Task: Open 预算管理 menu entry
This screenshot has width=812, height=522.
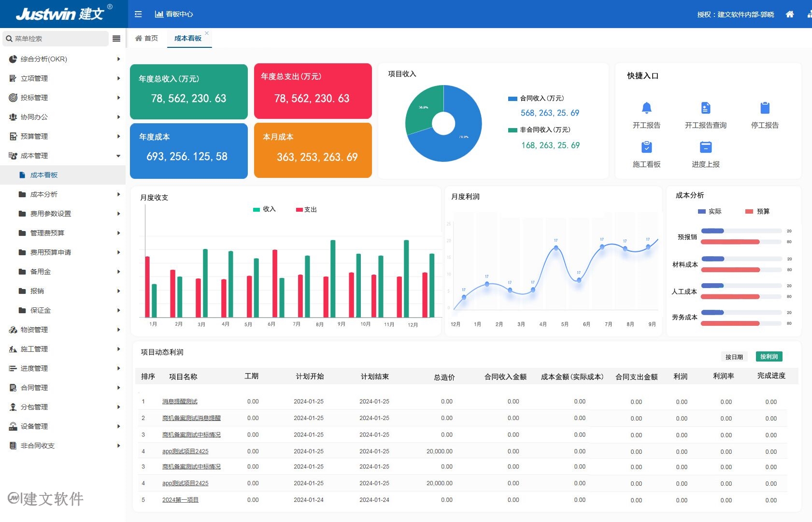Action: 63,136
